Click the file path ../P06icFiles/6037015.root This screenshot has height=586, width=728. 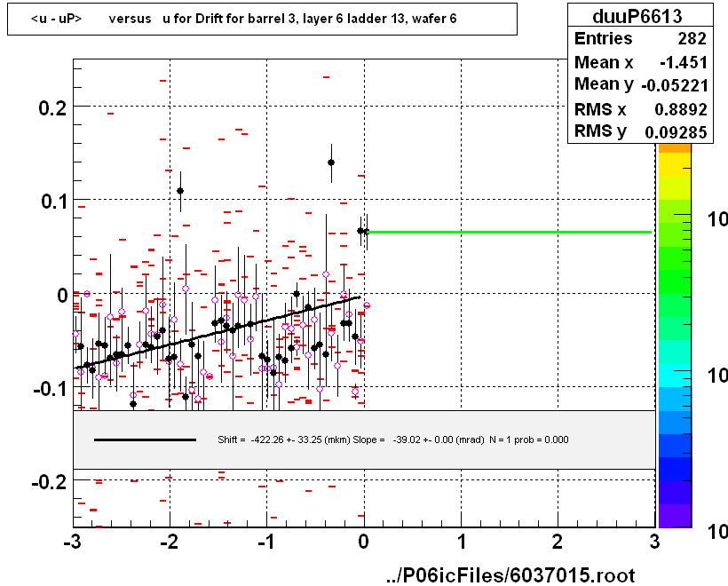[x=510, y=575]
